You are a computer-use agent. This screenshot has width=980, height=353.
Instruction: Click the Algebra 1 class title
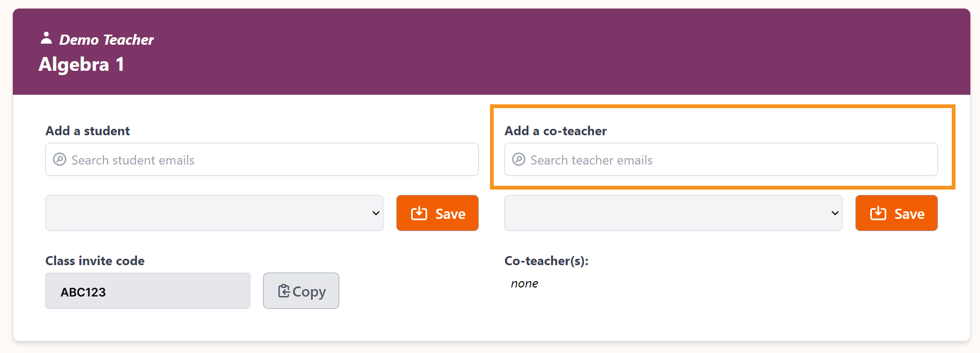click(x=81, y=64)
